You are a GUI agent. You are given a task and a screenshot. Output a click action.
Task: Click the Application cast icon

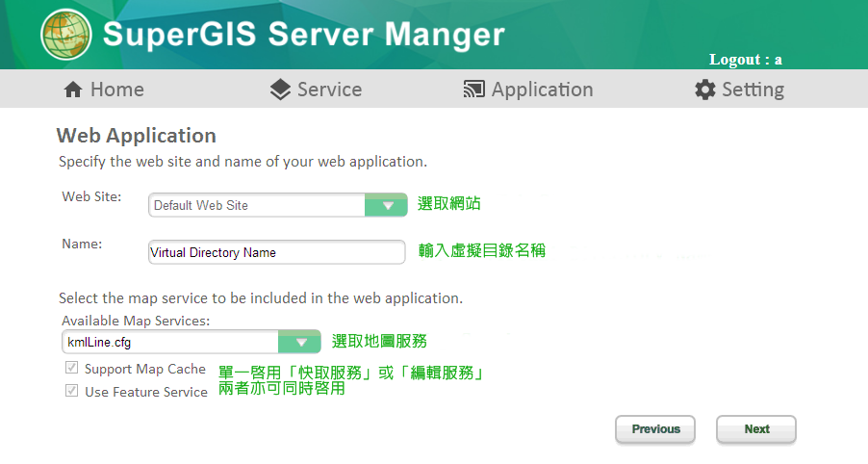point(473,90)
